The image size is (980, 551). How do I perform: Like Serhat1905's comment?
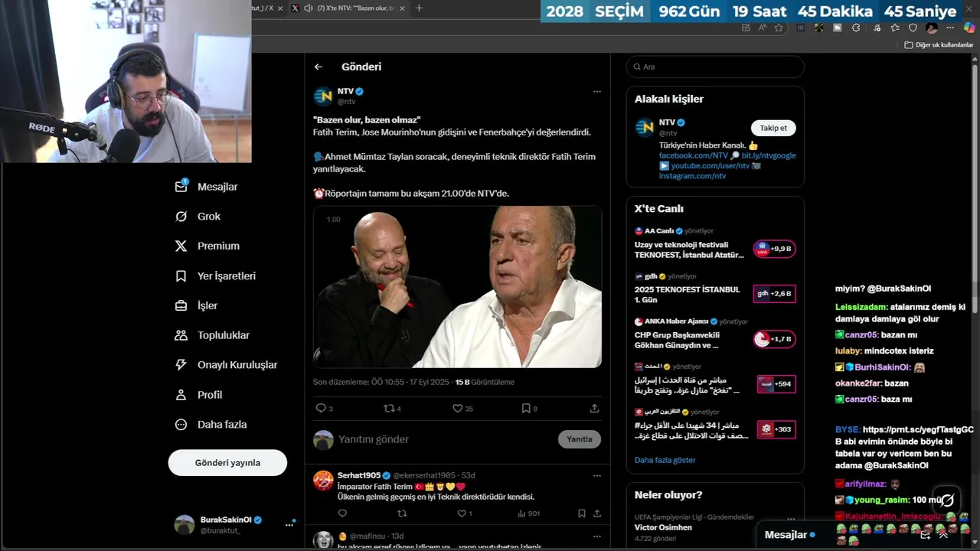tap(461, 514)
